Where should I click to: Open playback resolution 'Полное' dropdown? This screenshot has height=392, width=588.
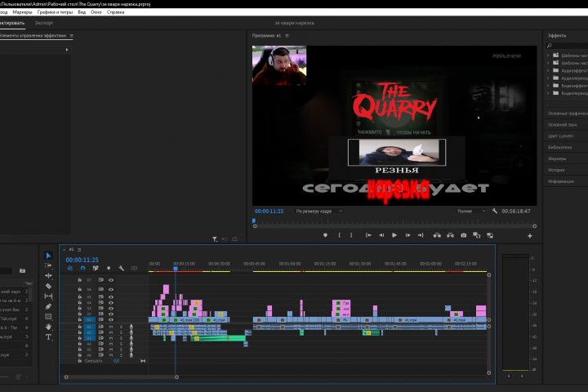point(471,212)
